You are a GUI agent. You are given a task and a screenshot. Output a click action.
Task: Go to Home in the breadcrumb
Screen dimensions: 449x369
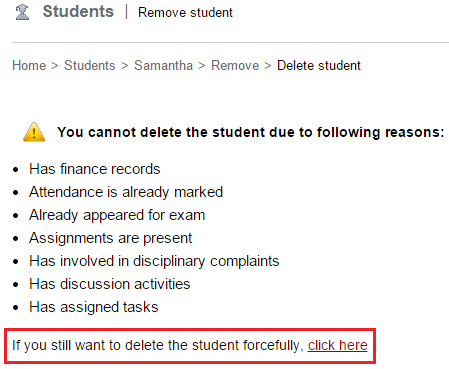29,65
